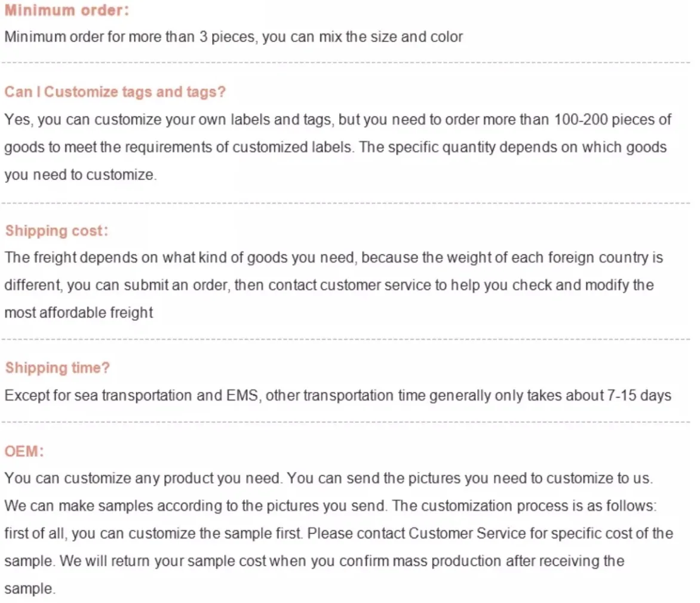The width and height of the screenshot is (700, 603).
Task: Click the line 'most affordable freight'
Action: [79, 312]
